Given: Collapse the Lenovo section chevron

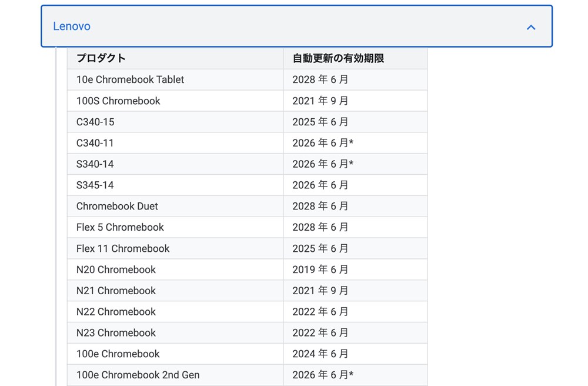Looking at the screenshot, I should [x=531, y=26].
